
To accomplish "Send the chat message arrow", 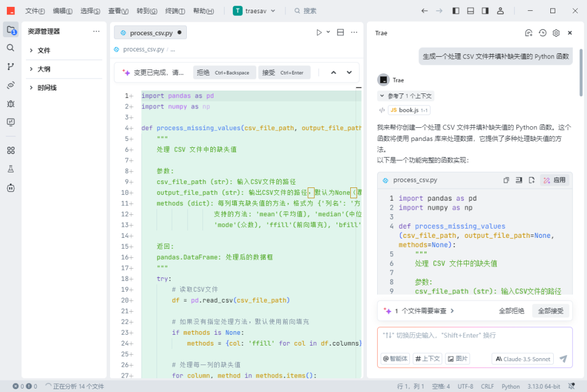I will click(563, 359).
